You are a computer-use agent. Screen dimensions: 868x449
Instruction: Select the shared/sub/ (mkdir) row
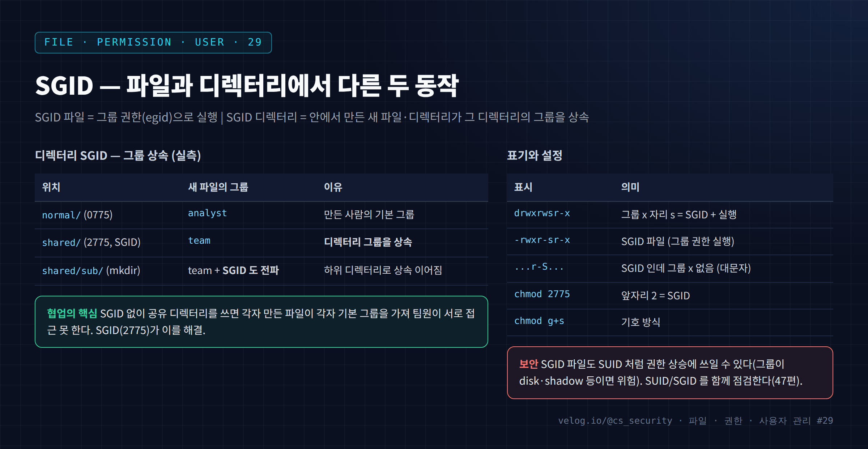(x=261, y=271)
